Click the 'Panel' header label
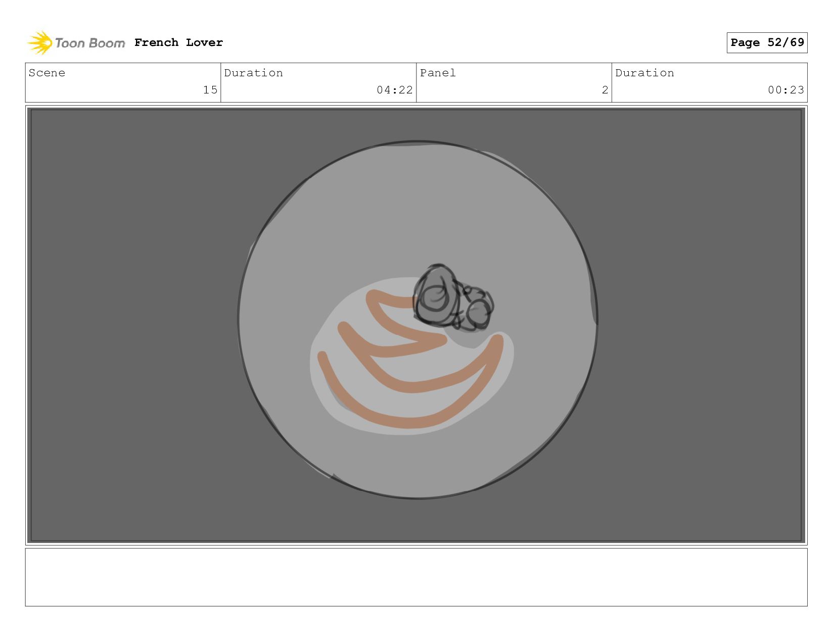Image resolution: width=834 pixels, height=644 pixels. coord(438,73)
